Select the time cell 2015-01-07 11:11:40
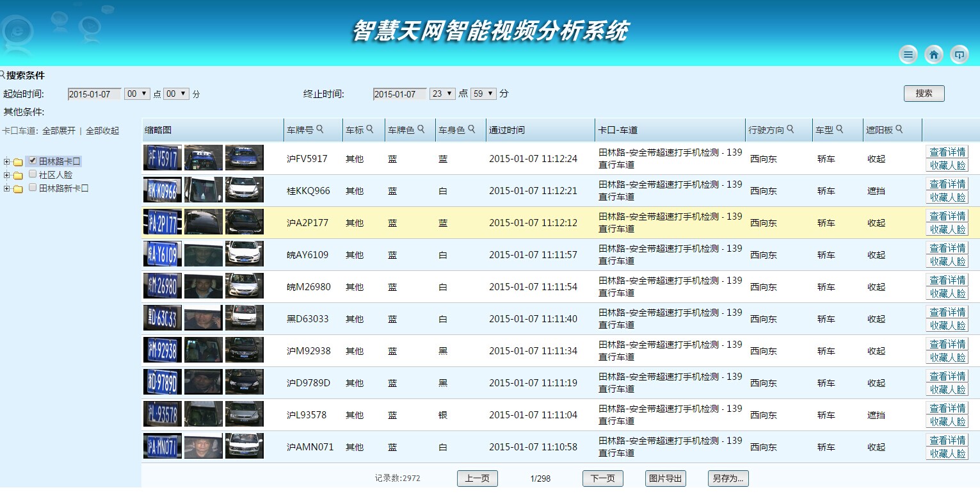980x499 pixels. (533, 319)
